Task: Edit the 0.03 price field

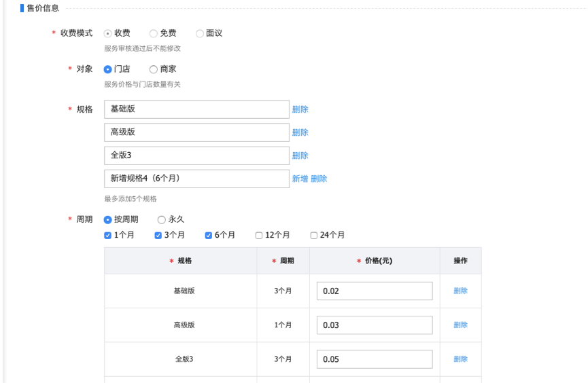Action: pos(375,325)
